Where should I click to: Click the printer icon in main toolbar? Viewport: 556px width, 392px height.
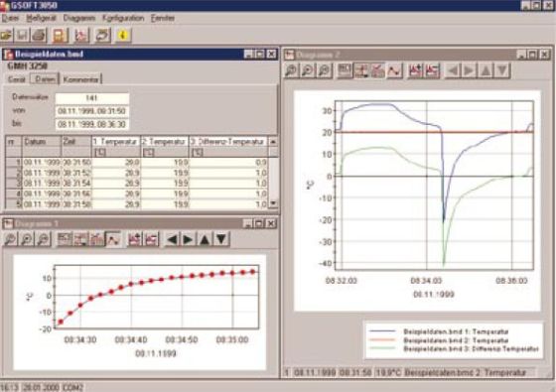tap(39, 35)
